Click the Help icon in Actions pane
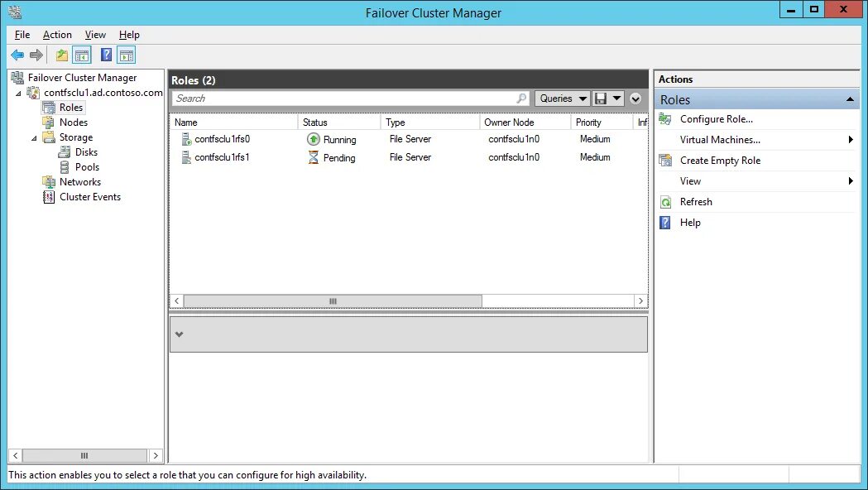The image size is (868, 490). (x=665, y=223)
